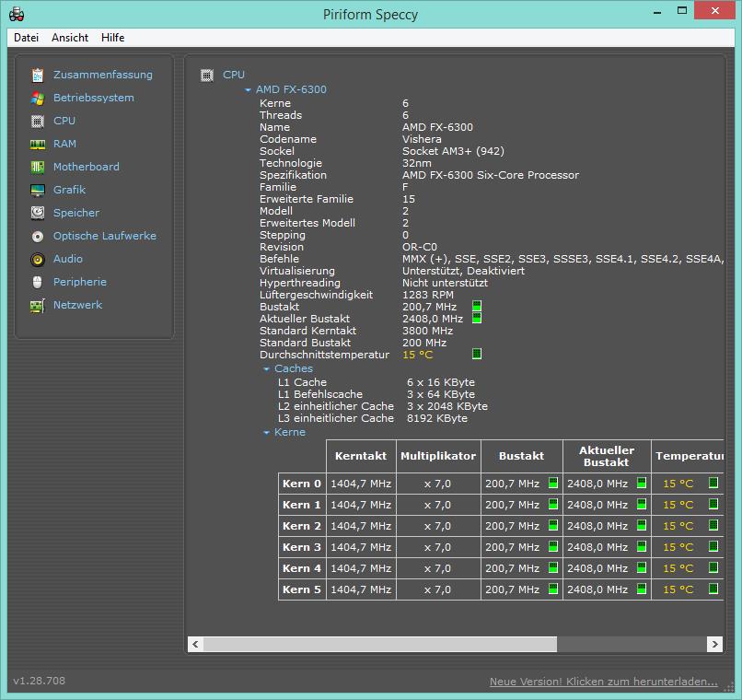Screen dimensions: 742x700
Task: Click Kern 5 Bustakt green graph icon
Action: (552, 589)
